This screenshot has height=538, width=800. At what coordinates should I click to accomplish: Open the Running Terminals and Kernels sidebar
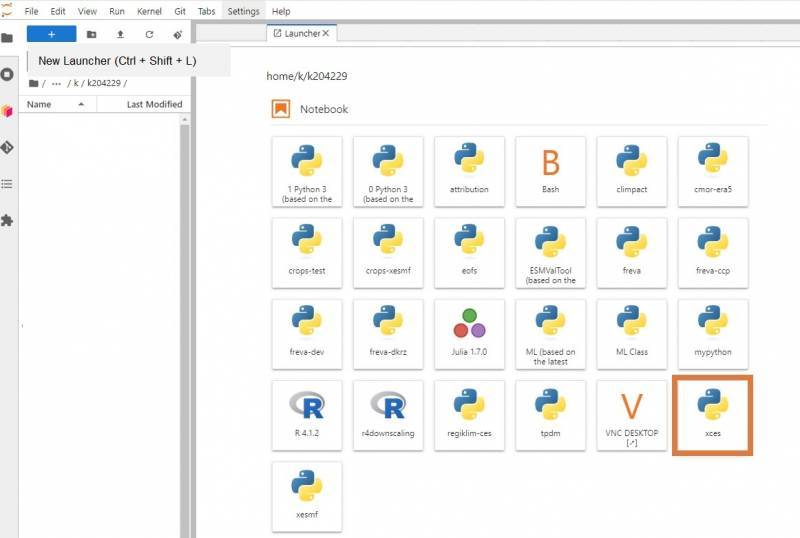7,75
